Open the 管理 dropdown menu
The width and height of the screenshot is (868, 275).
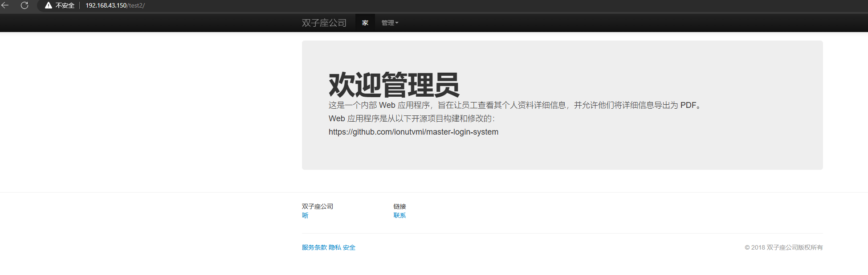pyautogui.click(x=390, y=23)
